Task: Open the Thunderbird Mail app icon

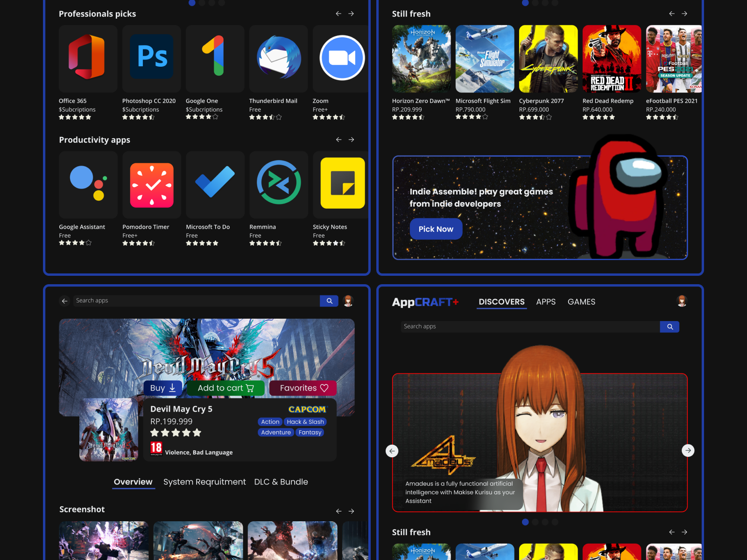Action: (x=278, y=59)
